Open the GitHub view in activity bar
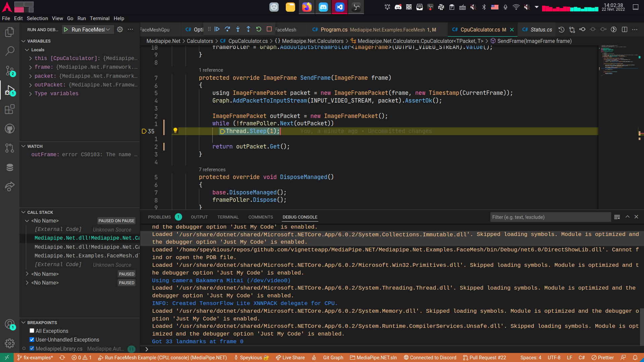Viewport: 644px width, 362px height. tap(10, 129)
